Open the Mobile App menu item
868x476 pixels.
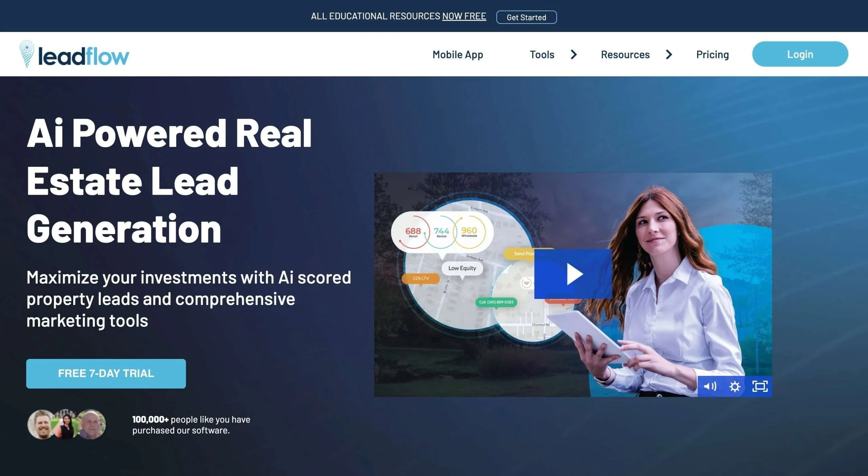pyautogui.click(x=458, y=55)
